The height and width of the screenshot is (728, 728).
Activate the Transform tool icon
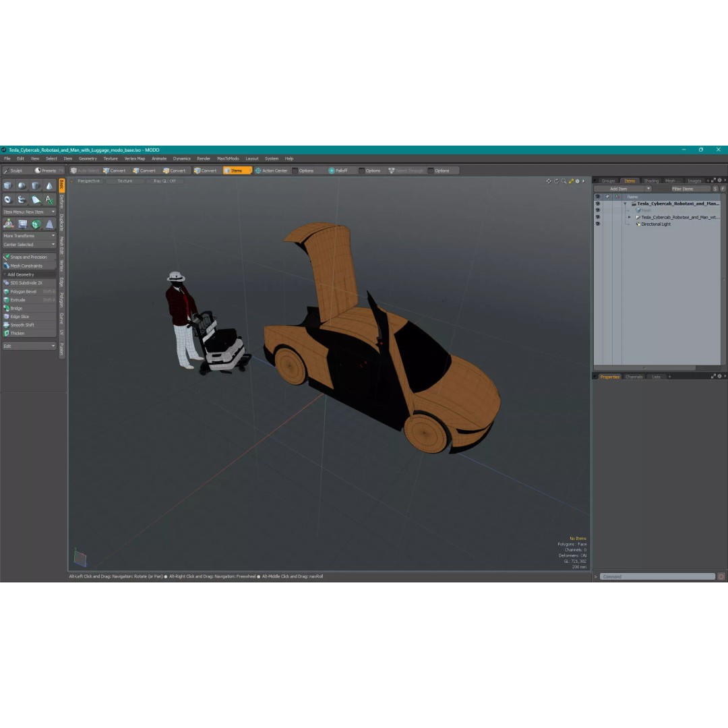pos(8,224)
